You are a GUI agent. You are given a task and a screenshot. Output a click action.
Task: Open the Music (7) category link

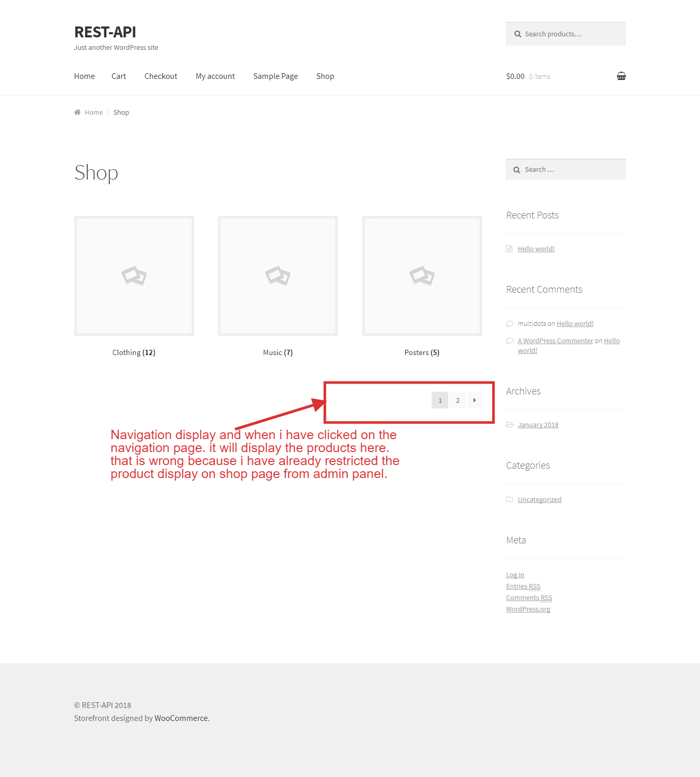[278, 352]
